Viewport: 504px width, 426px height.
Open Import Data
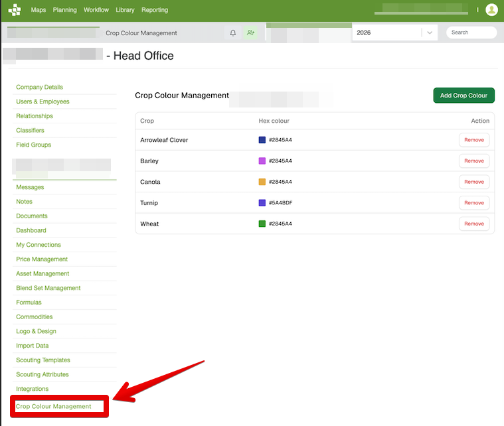(32, 346)
